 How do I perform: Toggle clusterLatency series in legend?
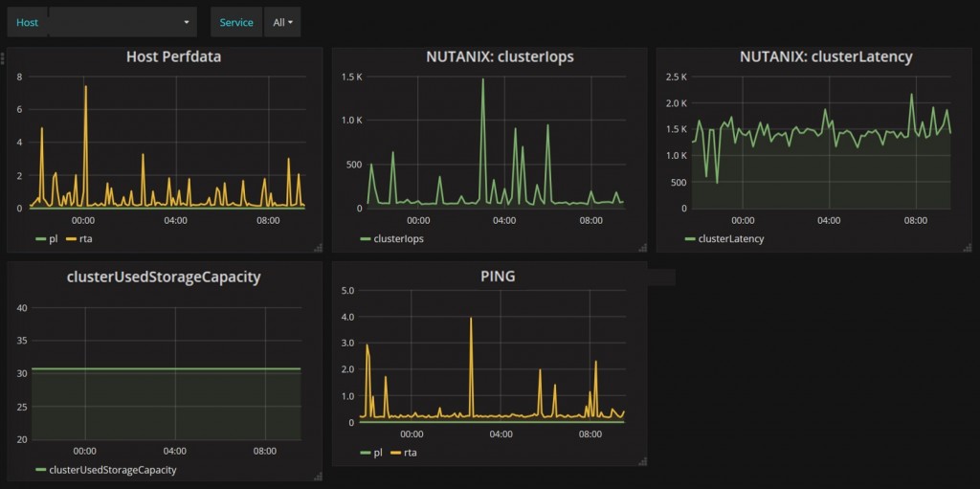pyautogui.click(x=730, y=238)
